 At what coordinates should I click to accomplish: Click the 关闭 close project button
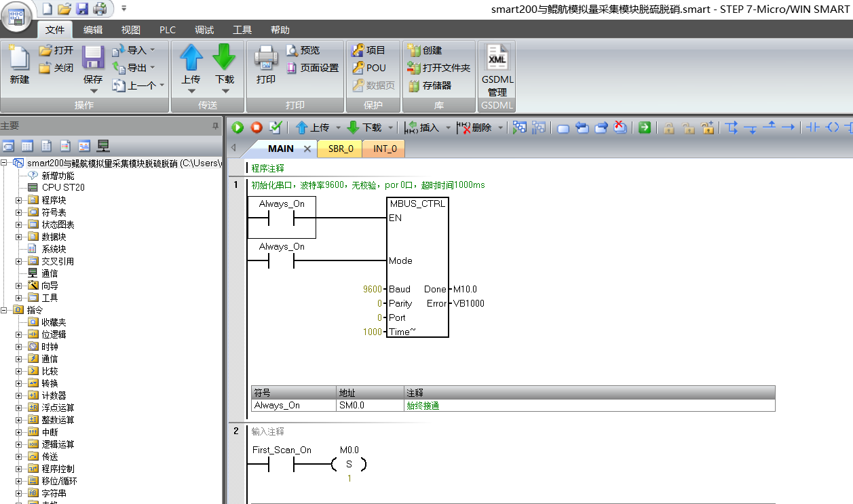click(x=56, y=68)
